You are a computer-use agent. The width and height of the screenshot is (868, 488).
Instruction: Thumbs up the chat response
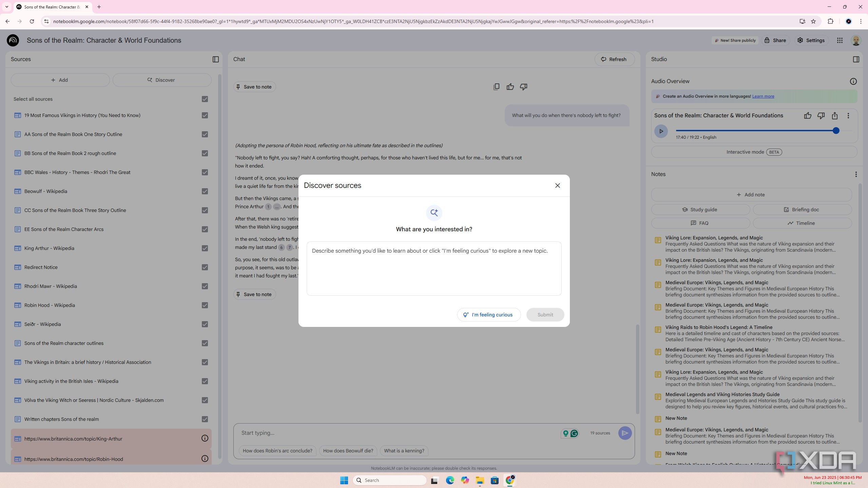click(x=510, y=87)
